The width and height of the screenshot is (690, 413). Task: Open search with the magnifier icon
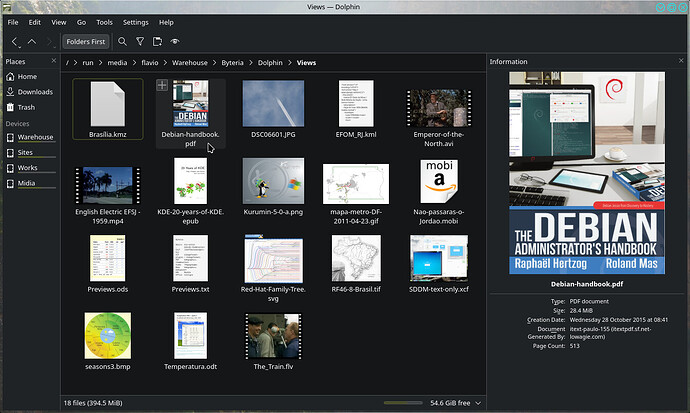tap(122, 41)
